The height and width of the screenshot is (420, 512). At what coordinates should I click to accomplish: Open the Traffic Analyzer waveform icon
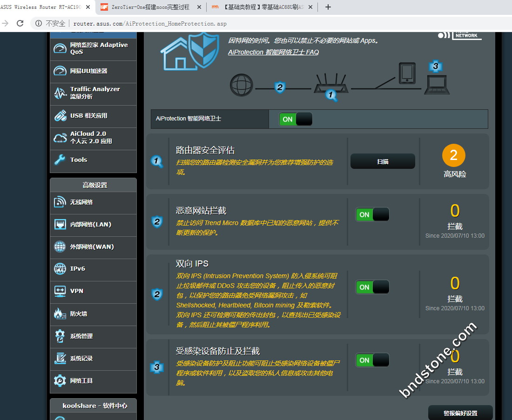coord(60,93)
